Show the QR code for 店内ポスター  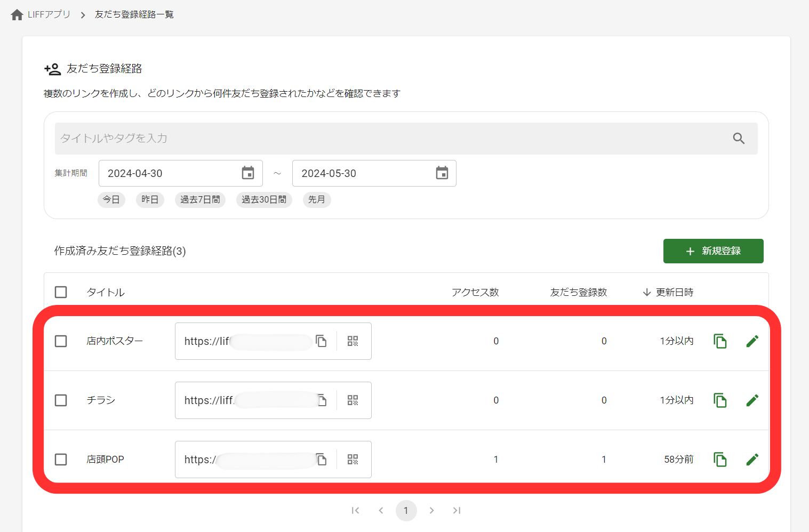(x=353, y=341)
